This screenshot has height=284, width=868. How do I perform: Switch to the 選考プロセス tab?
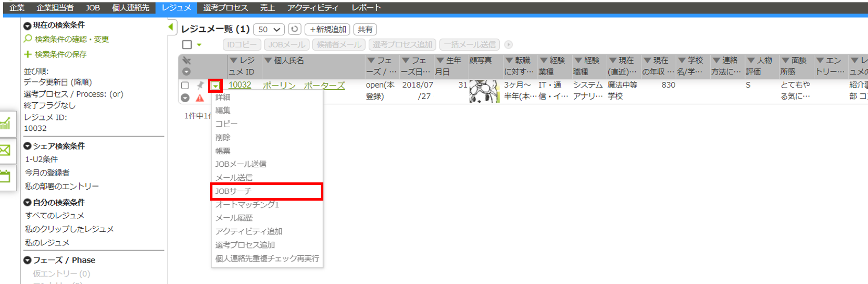[x=225, y=8]
